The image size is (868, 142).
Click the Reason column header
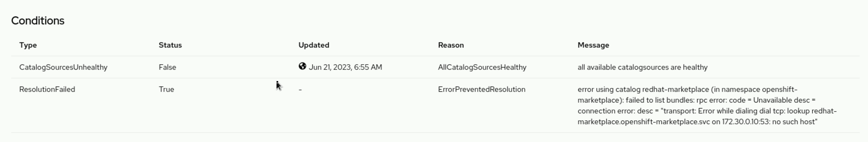pos(451,45)
